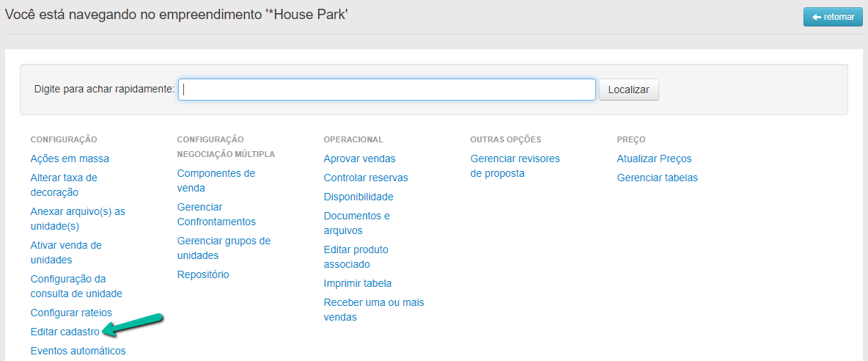
Task: Open the Repositório link
Action: point(203,274)
